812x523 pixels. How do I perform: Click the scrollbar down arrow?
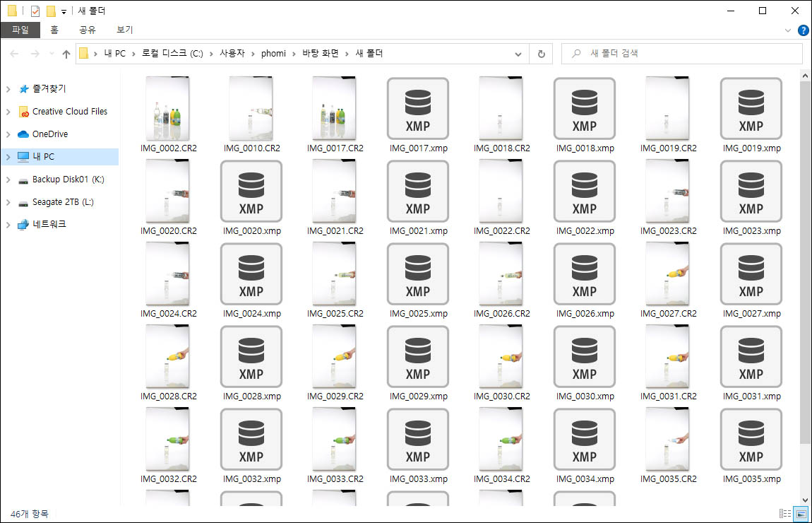point(805,500)
